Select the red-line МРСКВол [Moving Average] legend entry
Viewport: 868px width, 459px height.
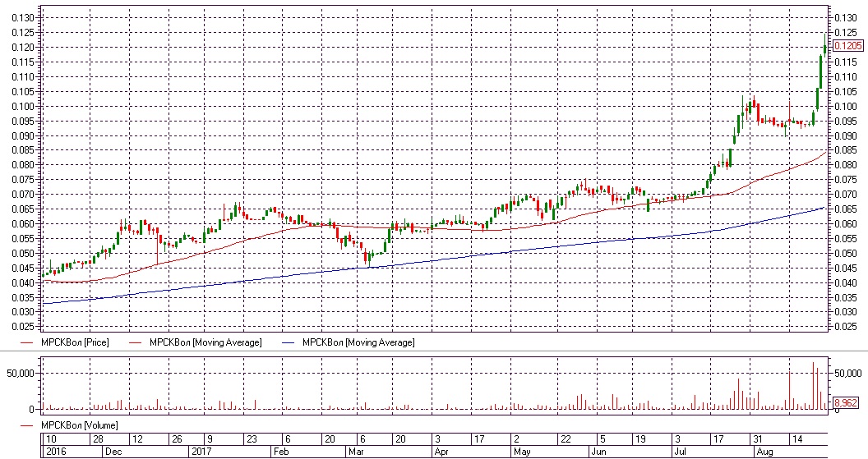pyautogui.click(x=205, y=342)
